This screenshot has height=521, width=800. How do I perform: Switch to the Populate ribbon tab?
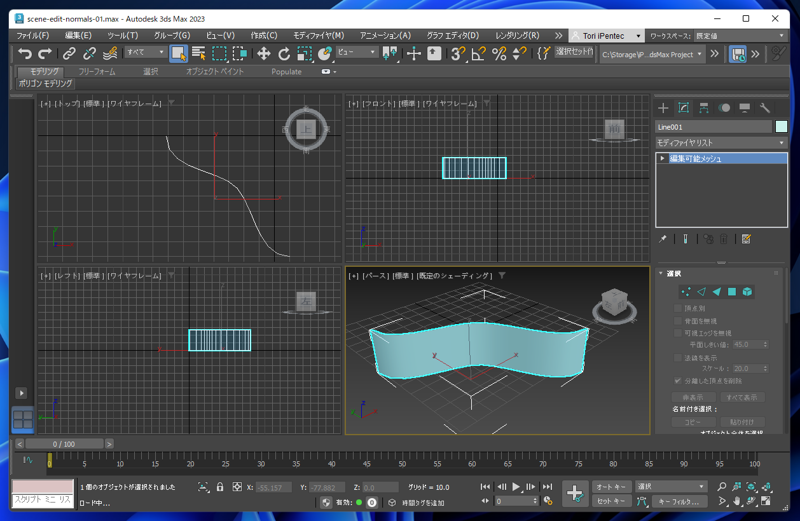coord(286,71)
